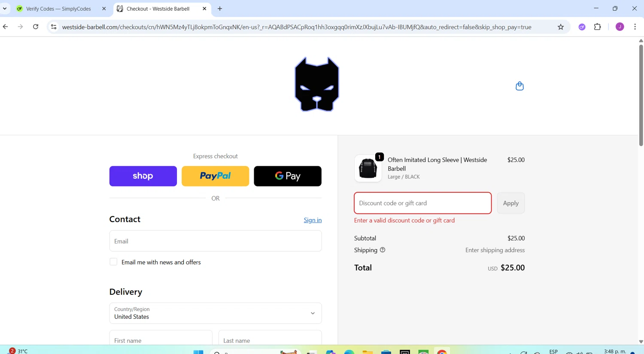Open the Chrome three-dot menu
Image resolution: width=644 pixels, height=354 pixels.
tap(635, 27)
